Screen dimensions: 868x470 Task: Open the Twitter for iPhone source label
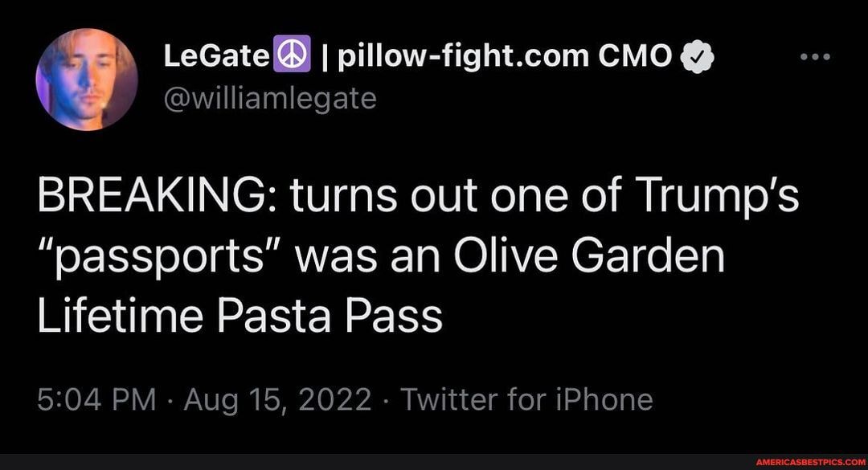pos(530,398)
